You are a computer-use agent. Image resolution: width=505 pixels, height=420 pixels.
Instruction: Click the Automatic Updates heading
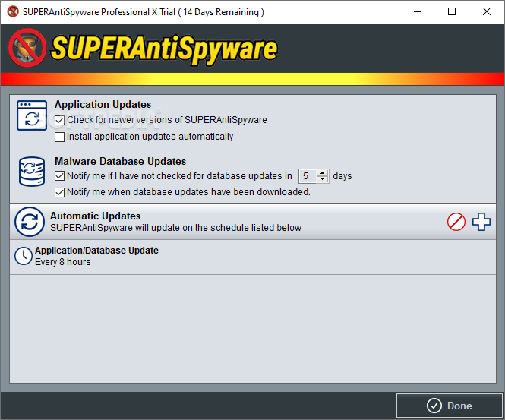pyautogui.click(x=96, y=216)
